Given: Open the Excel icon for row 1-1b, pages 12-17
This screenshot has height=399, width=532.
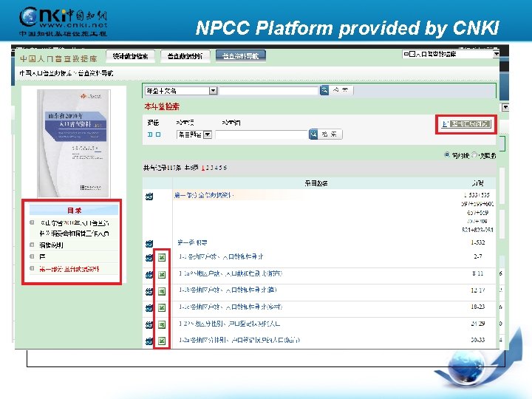Looking at the screenshot, I should [x=162, y=291].
